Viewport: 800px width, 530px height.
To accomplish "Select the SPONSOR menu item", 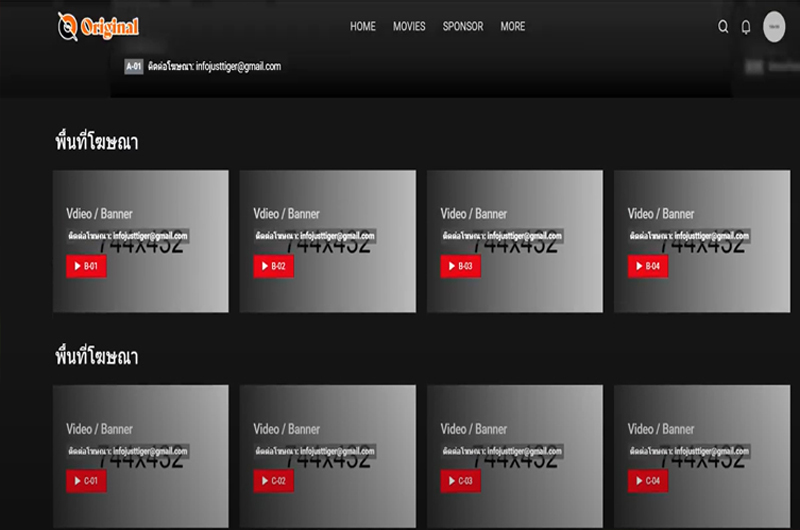I will pos(463,27).
